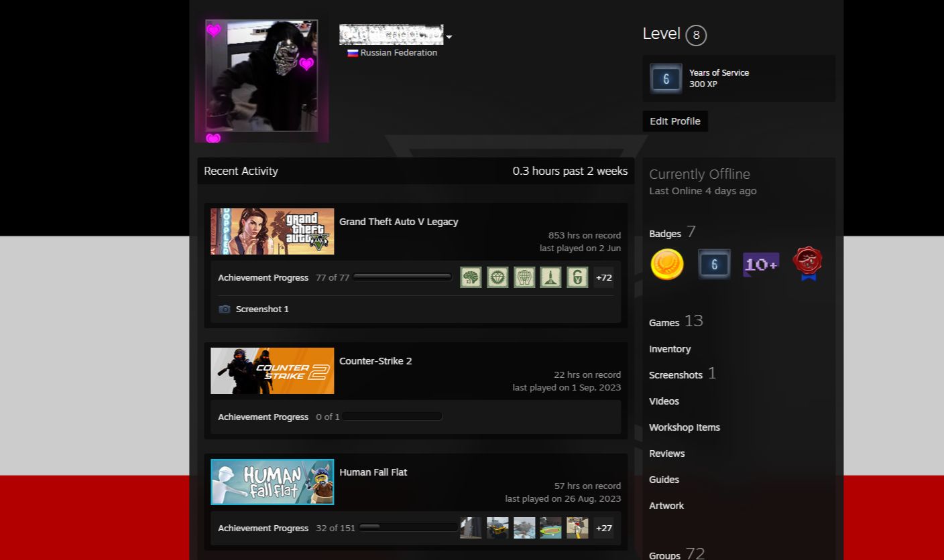Open Human Fall Flat game banner
Image resolution: width=944 pixels, height=560 pixels.
[272, 482]
